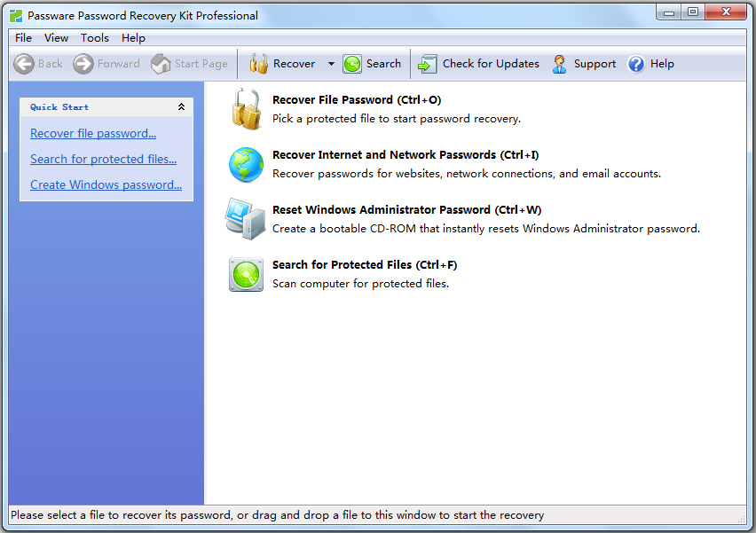Click the 'Create Windows password...' link
This screenshot has height=533, width=756.
106,185
